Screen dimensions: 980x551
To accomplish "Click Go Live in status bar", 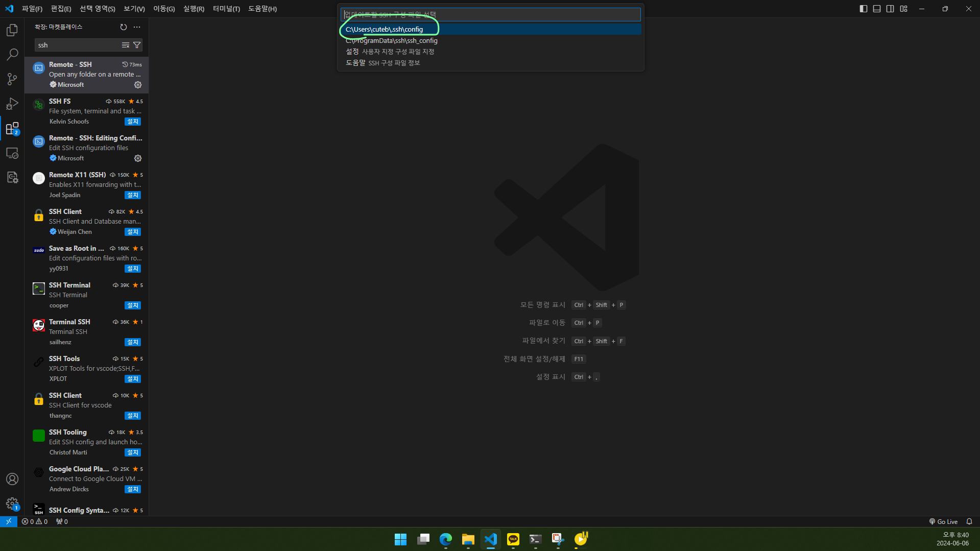I will point(943,521).
